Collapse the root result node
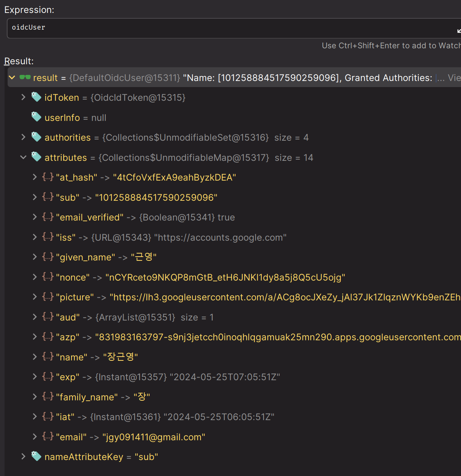Screen dimensions: 461x476 12,78
